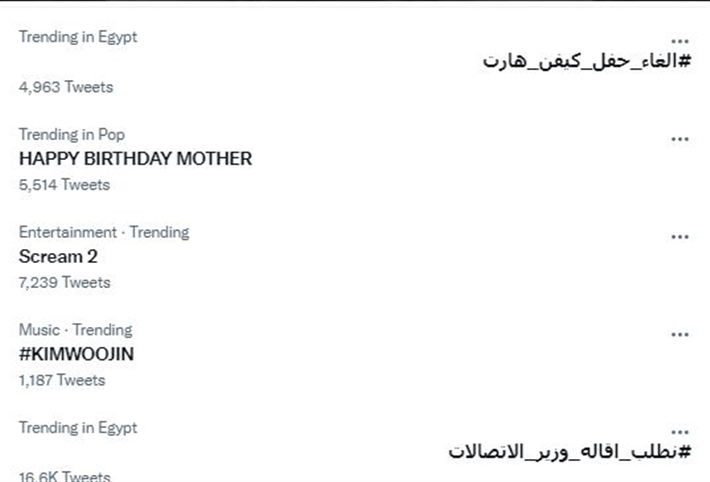
Task: Click the 7,239 Tweets count
Action: [64, 282]
